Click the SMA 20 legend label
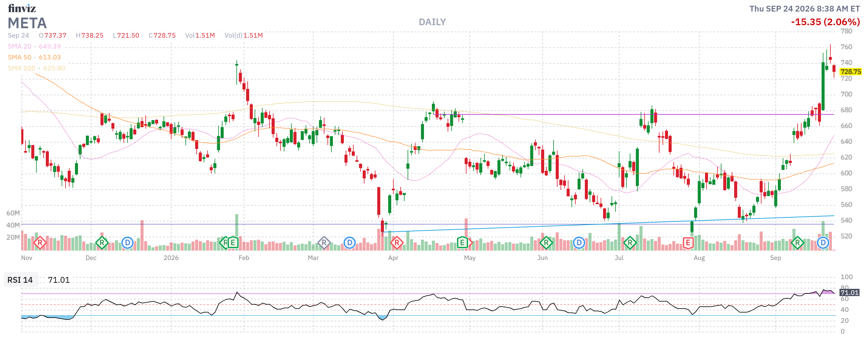Viewport: 868px width, 341px height. click(19, 46)
